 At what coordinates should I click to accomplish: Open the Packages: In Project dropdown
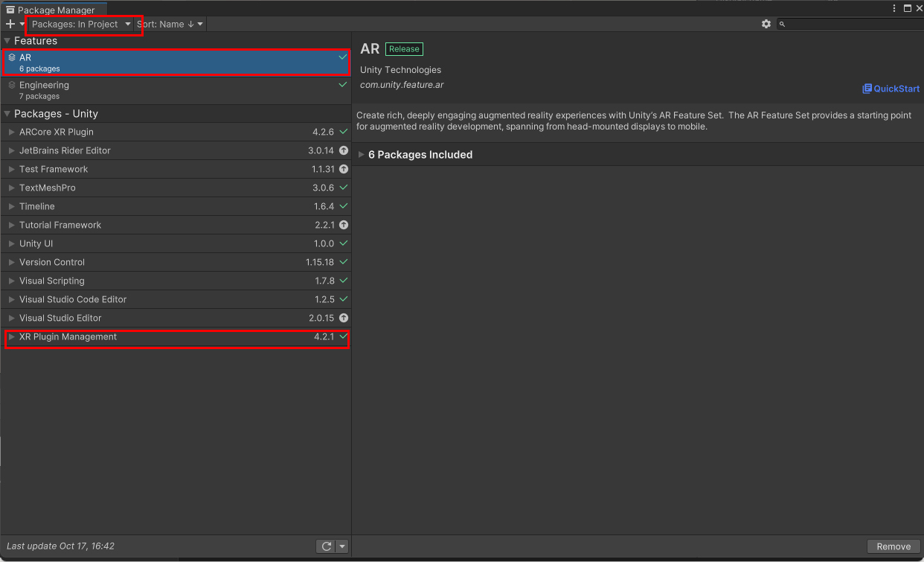(x=81, y=24)
